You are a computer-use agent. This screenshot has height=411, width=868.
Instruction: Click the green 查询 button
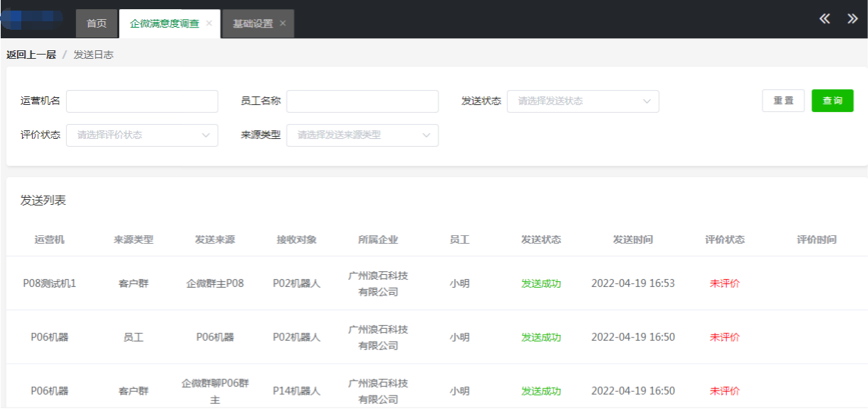tap(832, 101)
